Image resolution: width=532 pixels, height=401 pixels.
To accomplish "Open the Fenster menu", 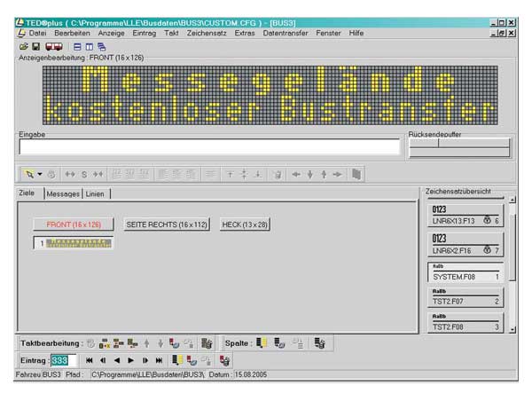I will click(328, 33).
